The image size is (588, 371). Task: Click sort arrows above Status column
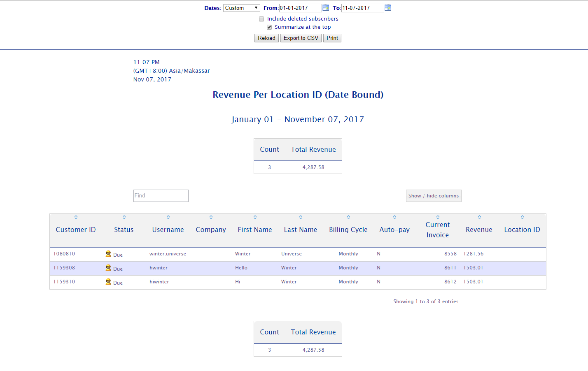tap(124, 217)
